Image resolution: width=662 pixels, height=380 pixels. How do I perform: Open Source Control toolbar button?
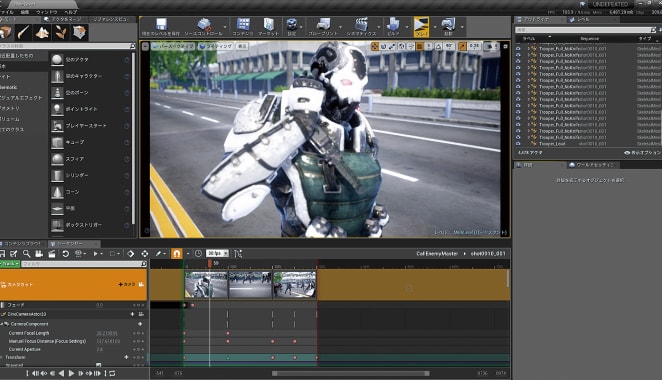click(203, 26)
